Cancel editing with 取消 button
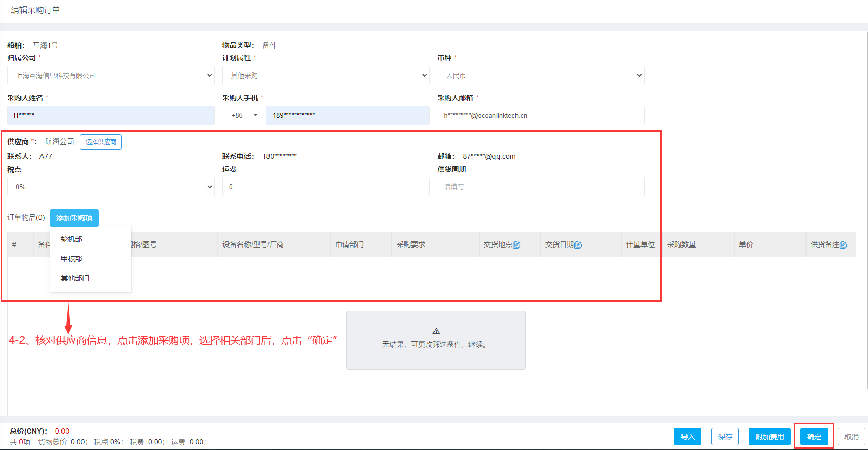Image resolution: width=868 pixels, height=450 pixels. (852, 437)
